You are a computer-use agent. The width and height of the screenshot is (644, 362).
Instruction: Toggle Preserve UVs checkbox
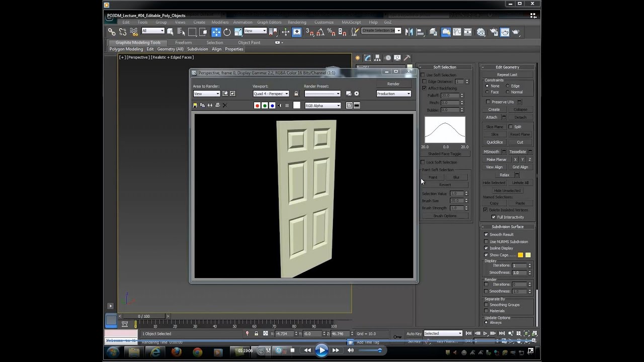488,102
